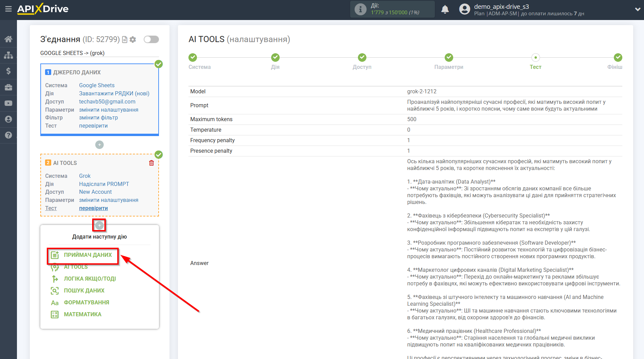Open the connection log document icon
The width and height of the screenshot is (644, 359).
click(124, 39)
